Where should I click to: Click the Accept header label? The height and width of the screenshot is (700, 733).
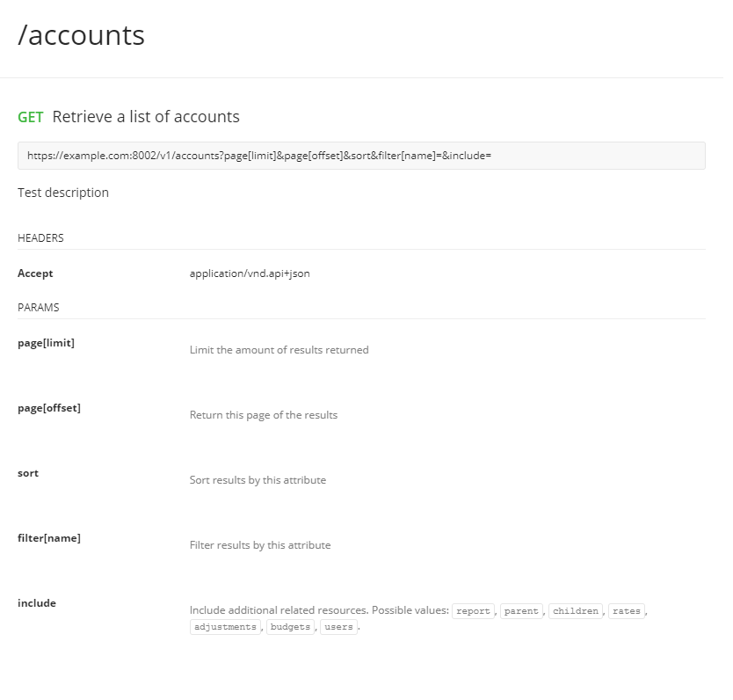[35, 273]
